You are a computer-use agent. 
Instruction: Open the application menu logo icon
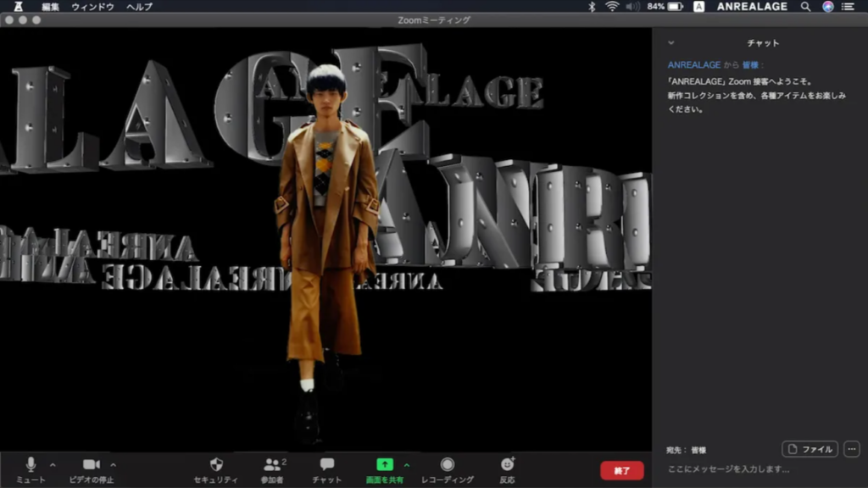click(19, 7)
